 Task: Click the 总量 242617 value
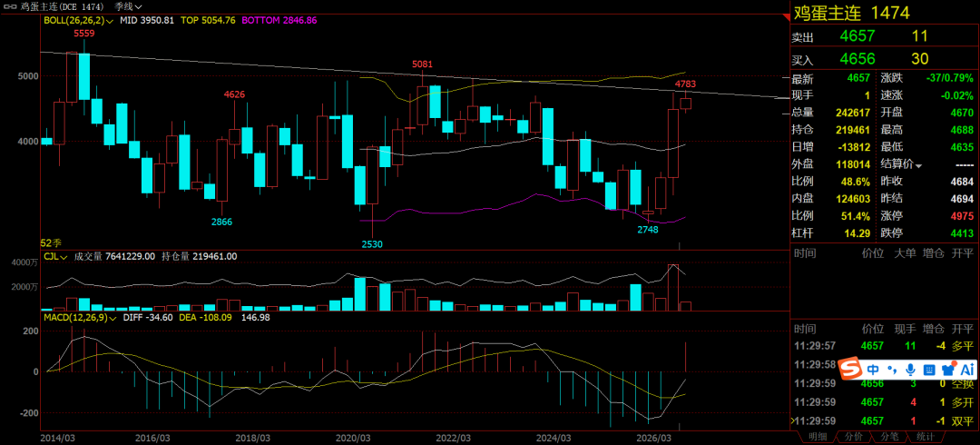pyautogui.click(x=852, y=113)
